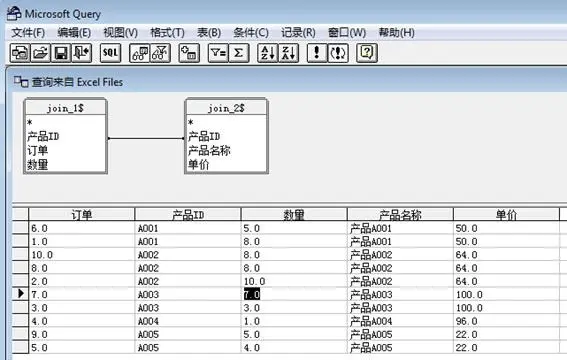Open the 文件(F) menu
The height and width of the screenshot is (360, 567).
click(28, 33)
